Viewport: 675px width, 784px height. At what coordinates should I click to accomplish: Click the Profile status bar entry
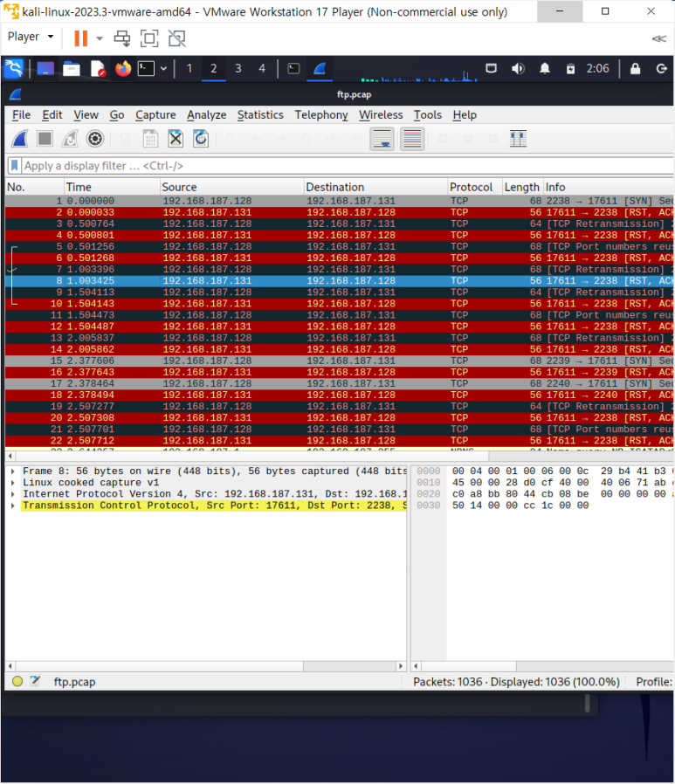pos(653,682)
